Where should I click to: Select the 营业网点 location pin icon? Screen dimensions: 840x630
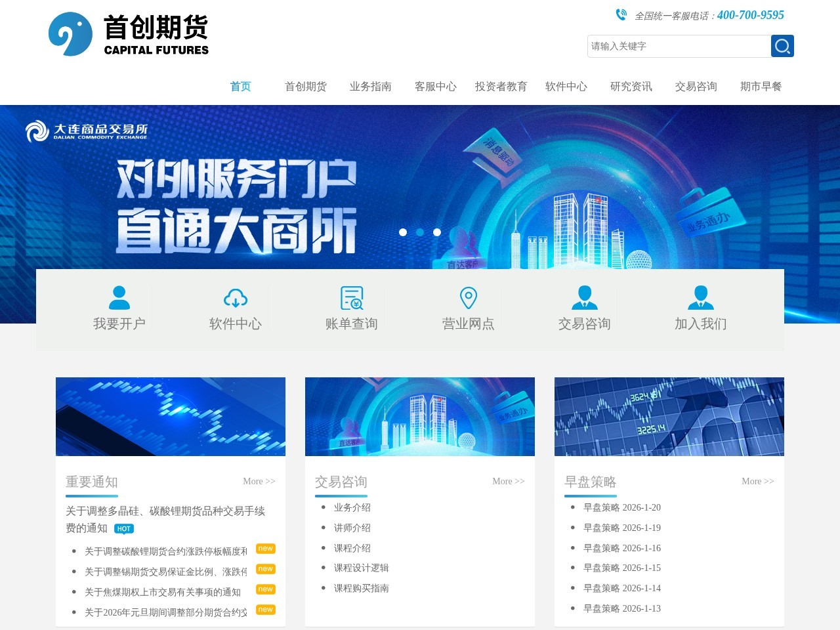pos(468,297)
